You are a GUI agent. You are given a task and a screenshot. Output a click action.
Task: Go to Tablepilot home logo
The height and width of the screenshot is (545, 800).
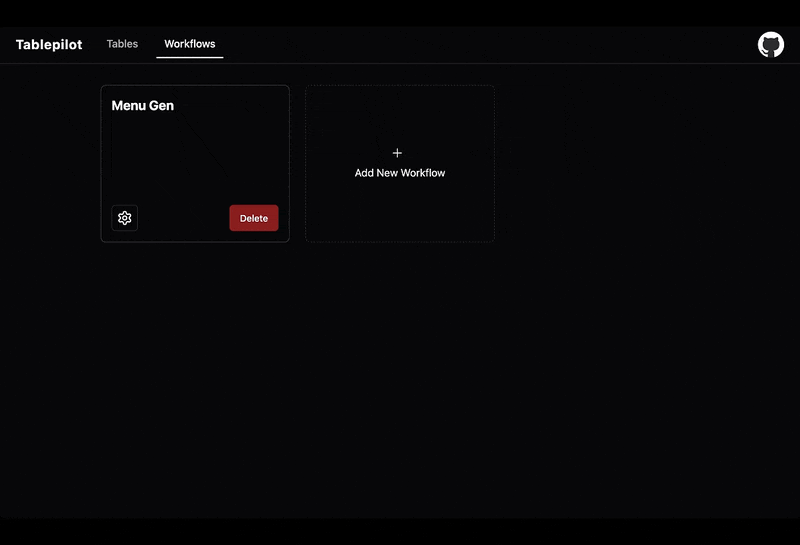coord(49,44)
